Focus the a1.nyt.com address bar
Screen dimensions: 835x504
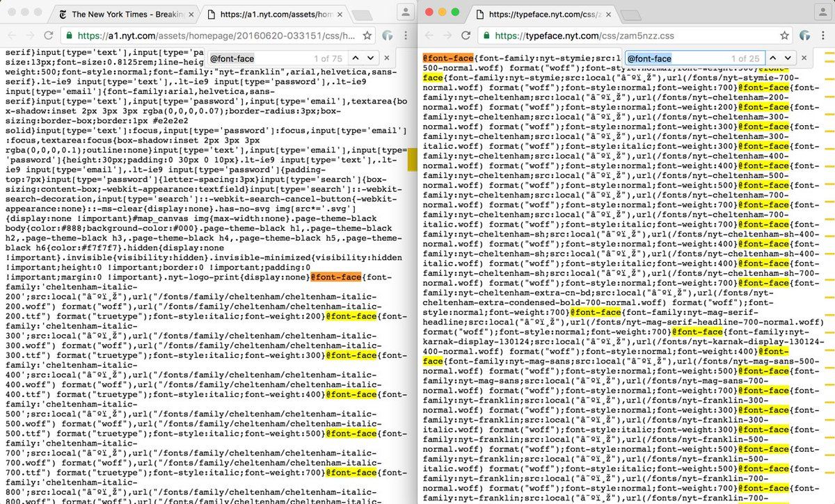219,35
